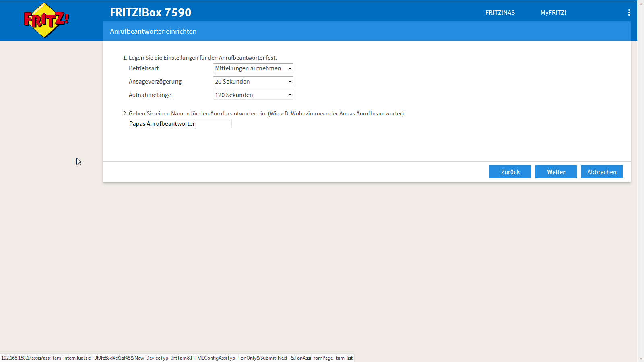Open the three-dot options menu
This screenshot has height=362, width=644.
pos(629,12)
